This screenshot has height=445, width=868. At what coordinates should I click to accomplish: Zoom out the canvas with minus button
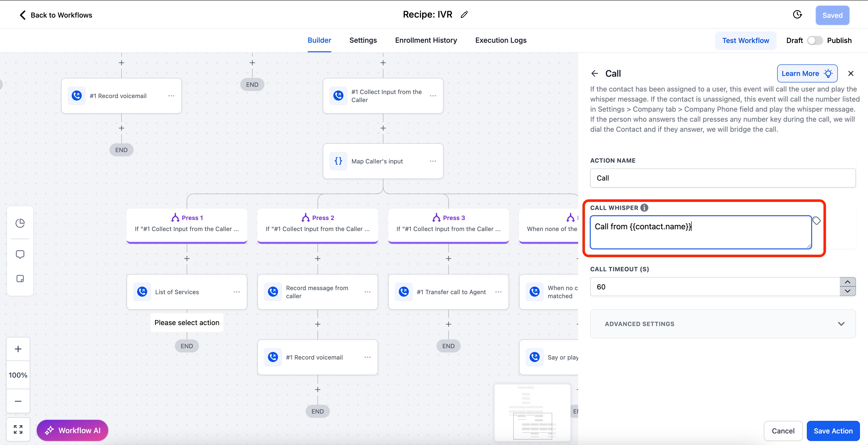[18, 401]
